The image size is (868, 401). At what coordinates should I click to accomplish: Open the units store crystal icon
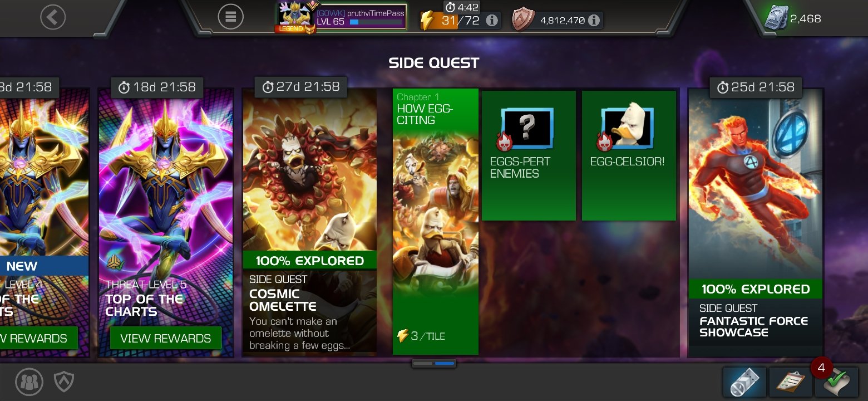776,18
